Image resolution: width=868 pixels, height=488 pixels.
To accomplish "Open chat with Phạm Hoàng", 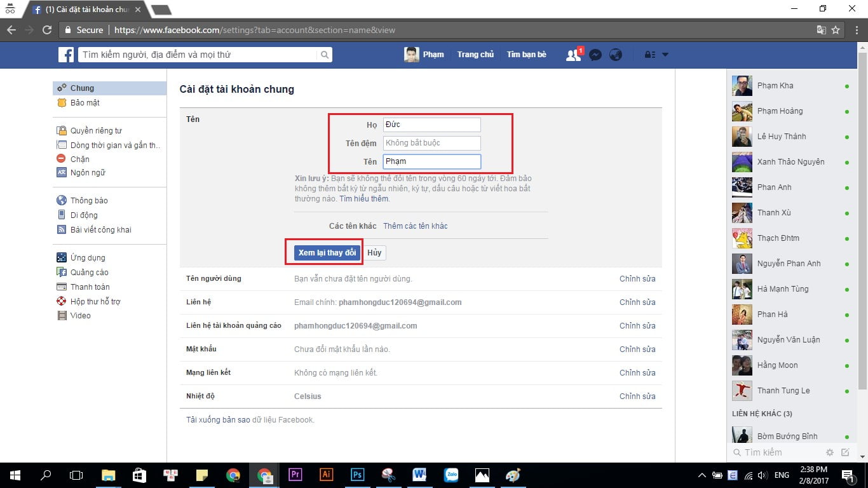I will pyautogui.click(x=780, y=111).
